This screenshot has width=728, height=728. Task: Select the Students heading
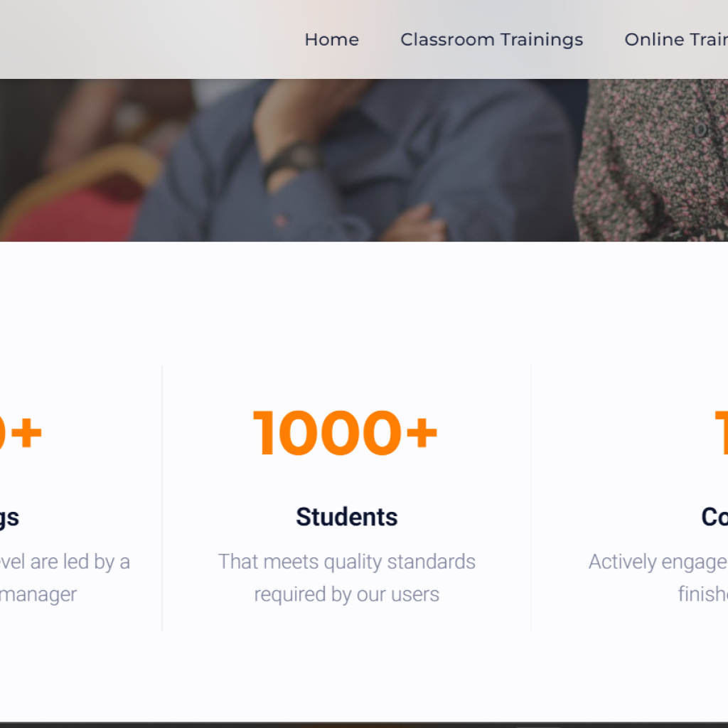[x=347, y=517]
